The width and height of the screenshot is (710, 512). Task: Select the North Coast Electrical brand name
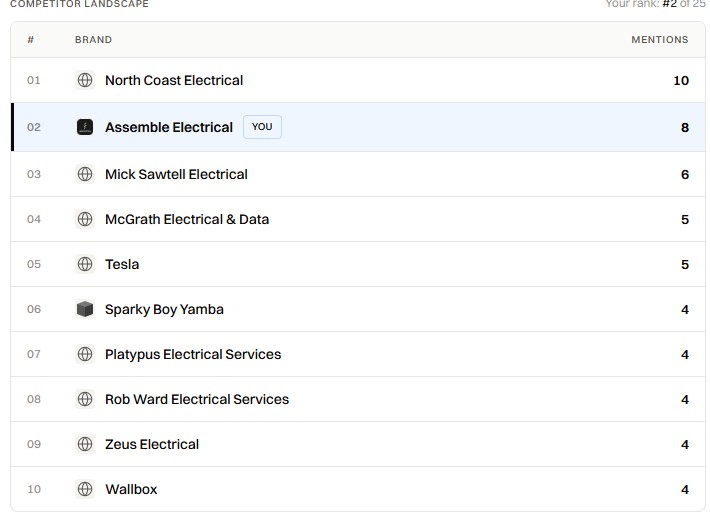click(174, 80)
